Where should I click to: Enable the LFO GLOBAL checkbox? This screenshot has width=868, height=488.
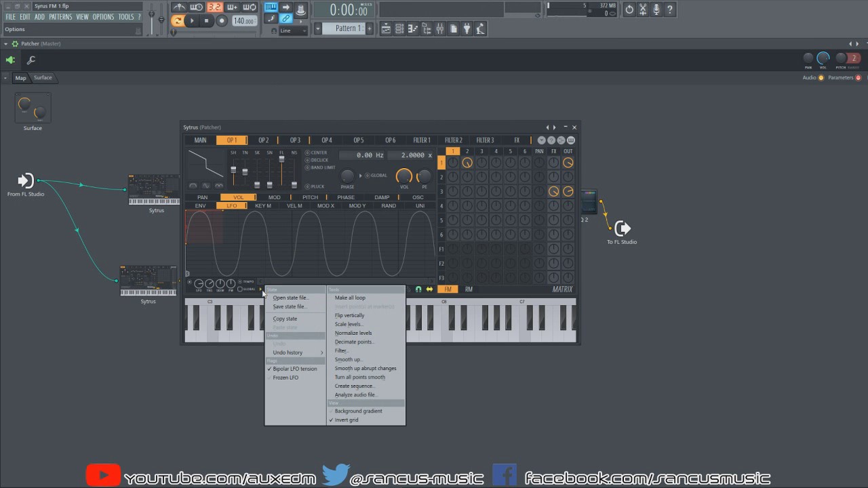pyautogui.click(x=240, y=289)
